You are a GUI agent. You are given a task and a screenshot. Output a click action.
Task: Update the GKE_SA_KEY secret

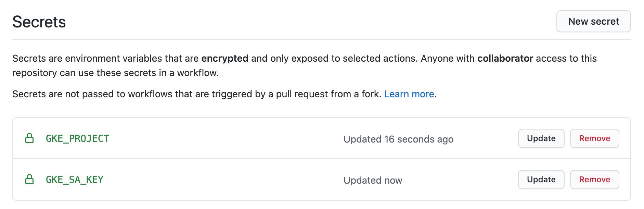tap(541, 179)
